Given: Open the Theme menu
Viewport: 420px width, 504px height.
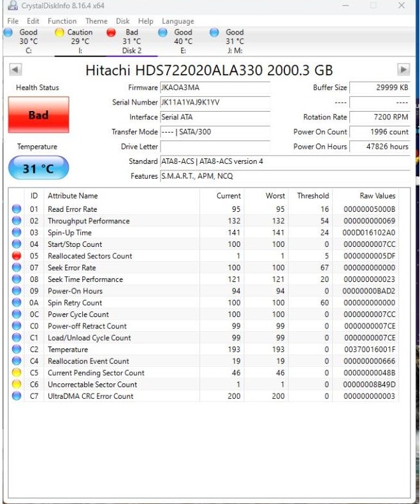Looking at the screenshot, I should [96, 21].
